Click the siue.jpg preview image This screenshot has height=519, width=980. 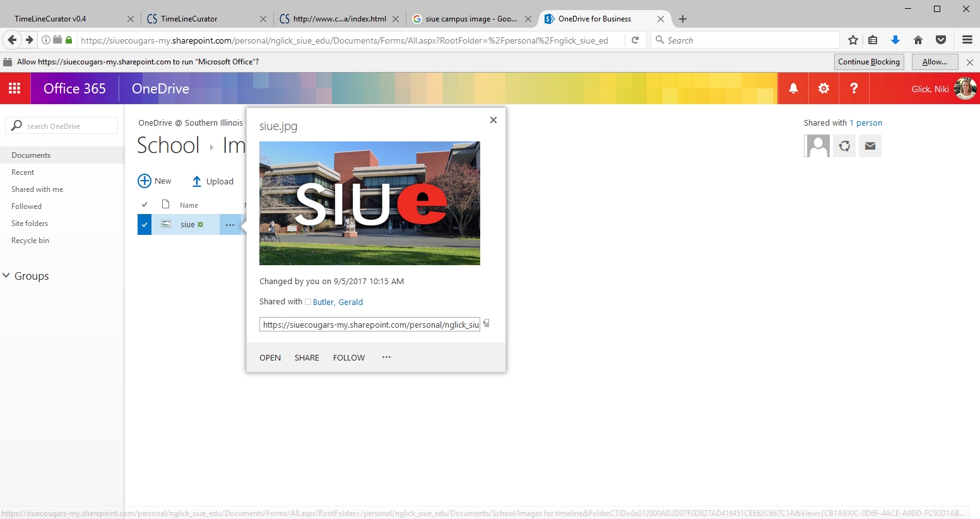[369, 203]
